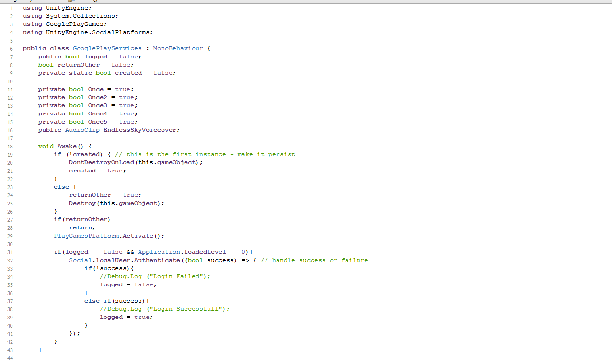Click 'private bool Once = true;' line
Image resolution: width=612 pixels, height=364 pixels.
pyautogui.click(x=86, y=89)
